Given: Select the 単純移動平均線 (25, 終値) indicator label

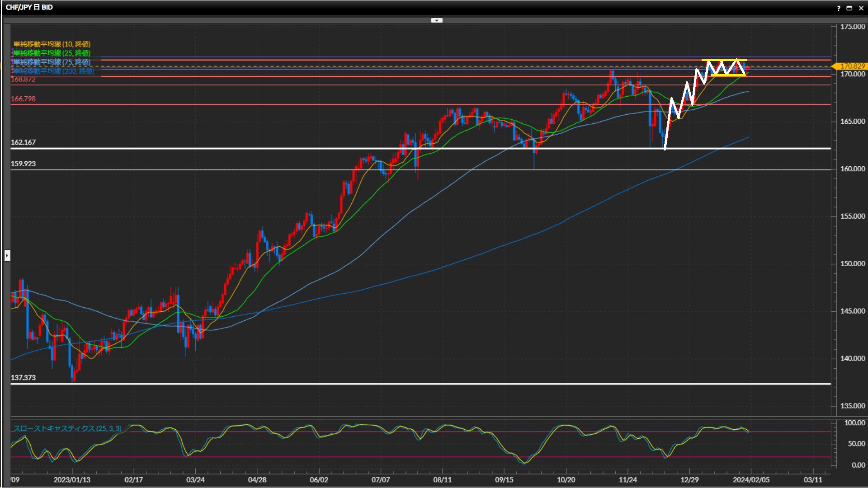Looking at the screenshot, I should [x=52, y=53].
